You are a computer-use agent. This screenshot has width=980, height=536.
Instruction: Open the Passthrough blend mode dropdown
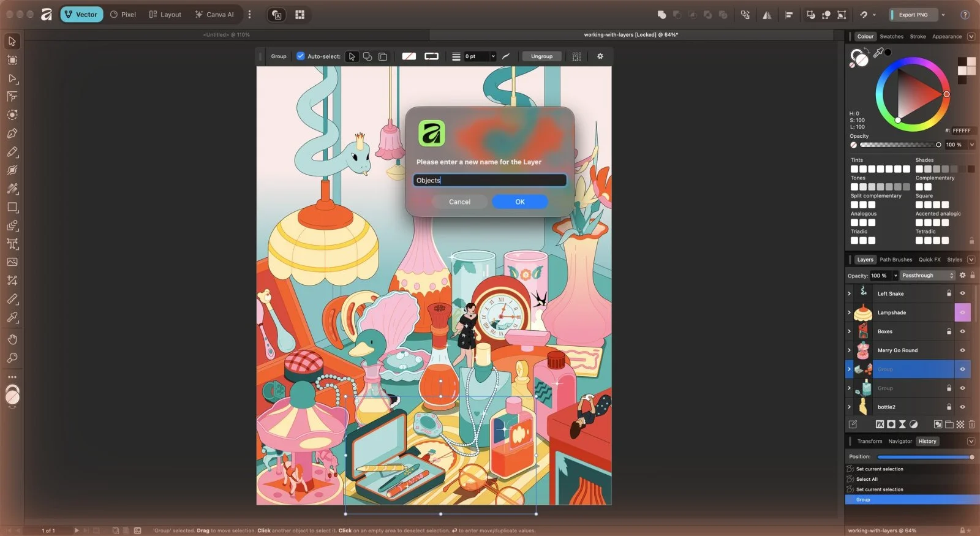pos(927,276)
